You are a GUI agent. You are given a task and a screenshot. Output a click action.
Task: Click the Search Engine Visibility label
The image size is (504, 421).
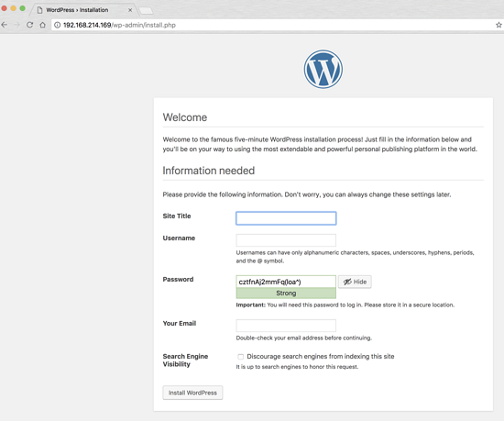tap(185, 360)
